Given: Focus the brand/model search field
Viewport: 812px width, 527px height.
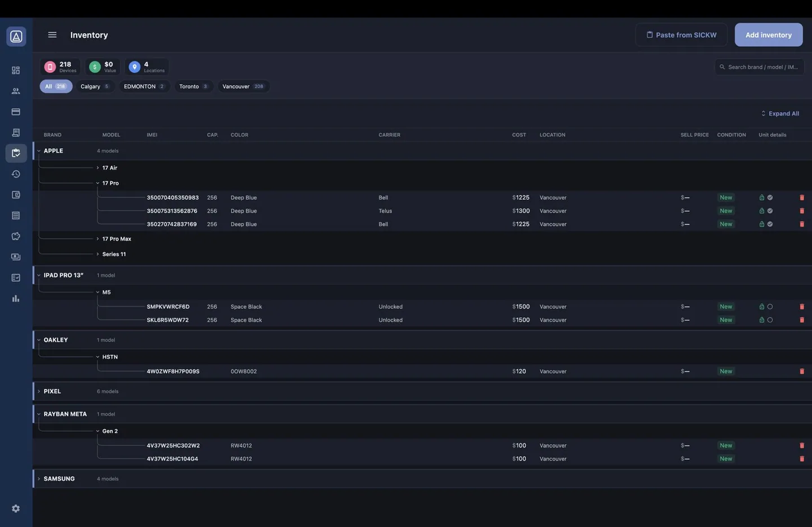Looking at the screenshot, I should [760, 67].
